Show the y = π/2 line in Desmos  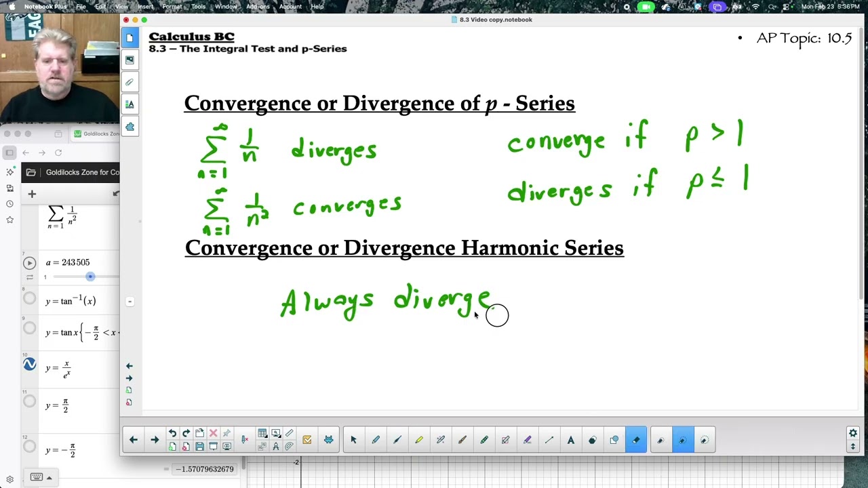(29, 401)
